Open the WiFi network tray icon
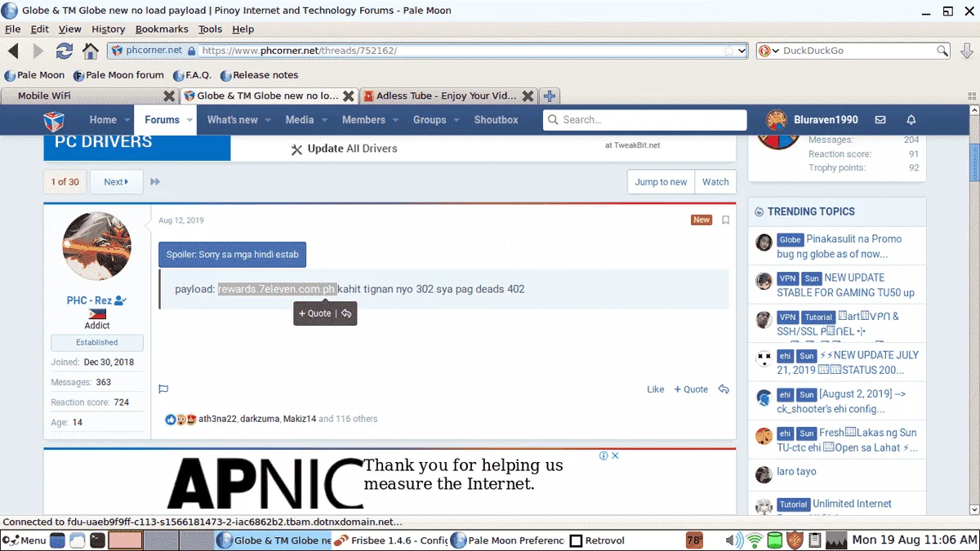This screenshot has width=980, height=551. (x=755, y=540)
